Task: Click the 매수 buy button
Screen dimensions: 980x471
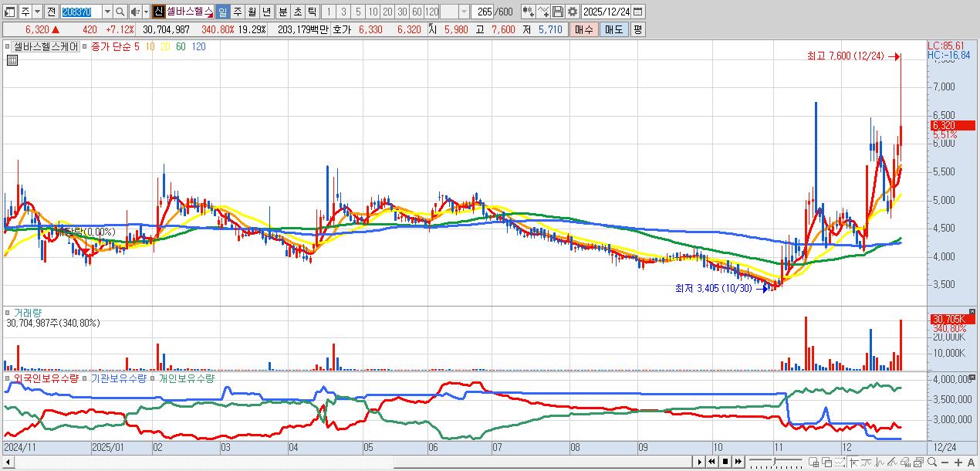Action: click(x=584, y=29)
